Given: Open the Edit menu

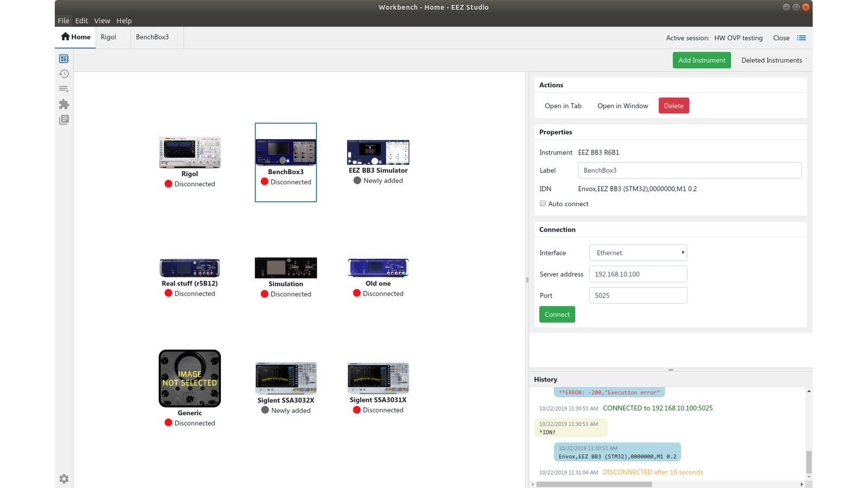Looking at the screenshot, I should click(81, 21).
